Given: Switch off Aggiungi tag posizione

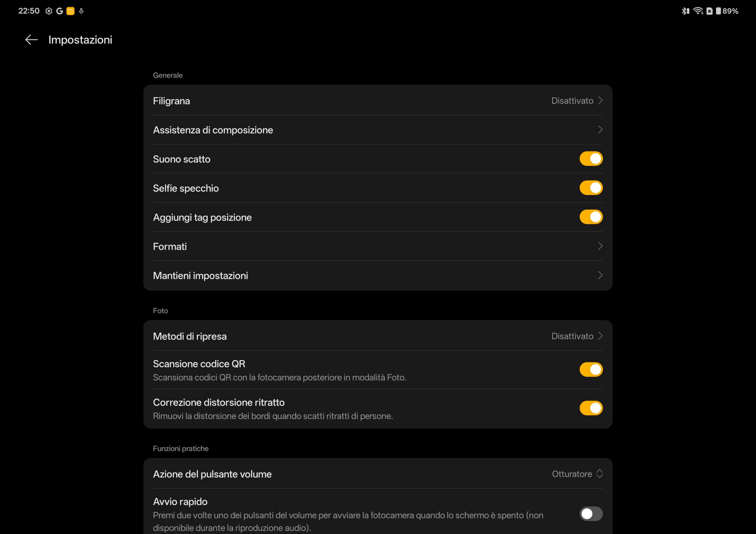Looking at the screenshot, I should tap(591, 217).
